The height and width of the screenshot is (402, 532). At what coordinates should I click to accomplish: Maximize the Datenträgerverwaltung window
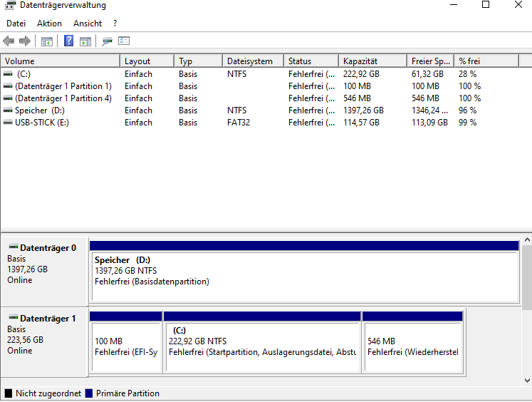click(x=486, y=5)
